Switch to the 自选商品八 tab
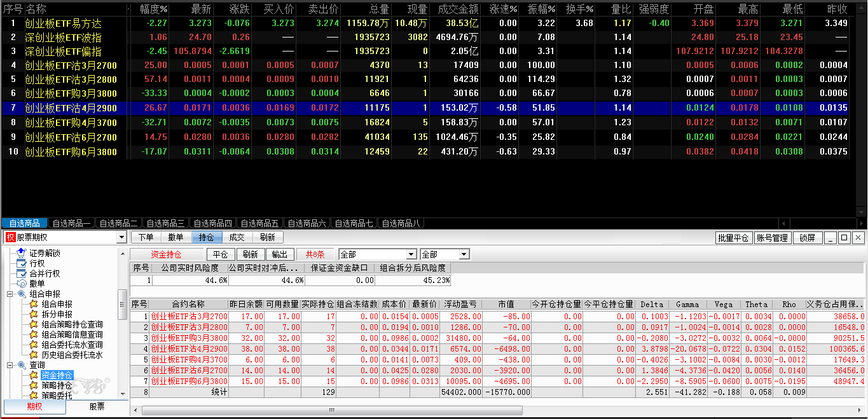The width and height of the screenshot is (868, 419). (401, 223)
